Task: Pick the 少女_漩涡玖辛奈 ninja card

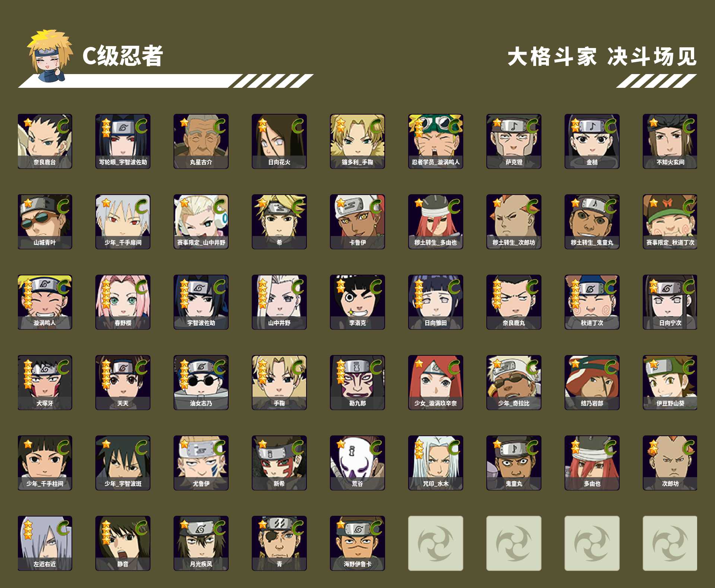Action: (x=436, y=383)
